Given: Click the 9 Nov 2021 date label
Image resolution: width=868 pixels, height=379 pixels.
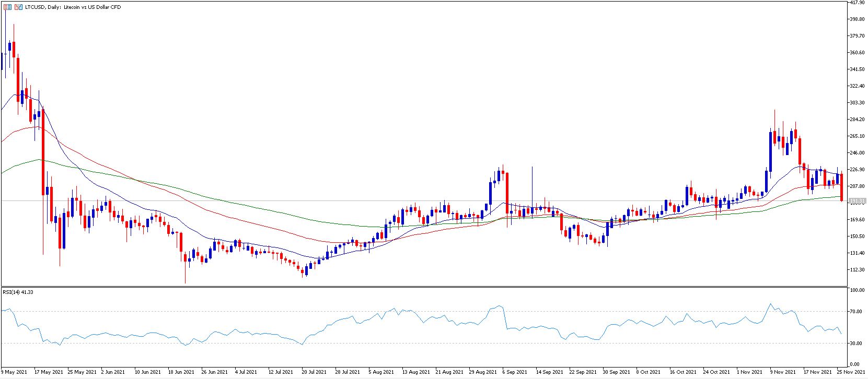Looking at the screenshot, I should (x=782, y=372).
